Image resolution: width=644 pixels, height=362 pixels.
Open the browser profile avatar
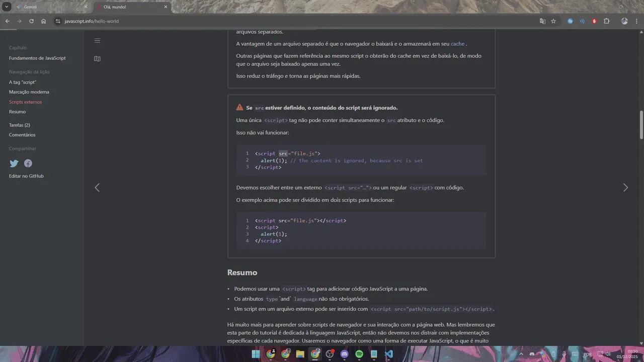(x=624, y=21)
